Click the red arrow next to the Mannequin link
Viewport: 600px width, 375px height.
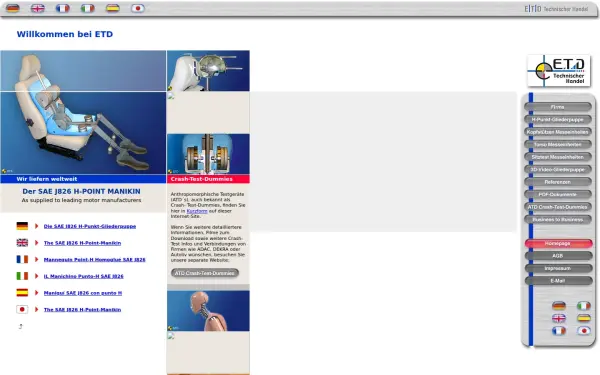point(37,259)
